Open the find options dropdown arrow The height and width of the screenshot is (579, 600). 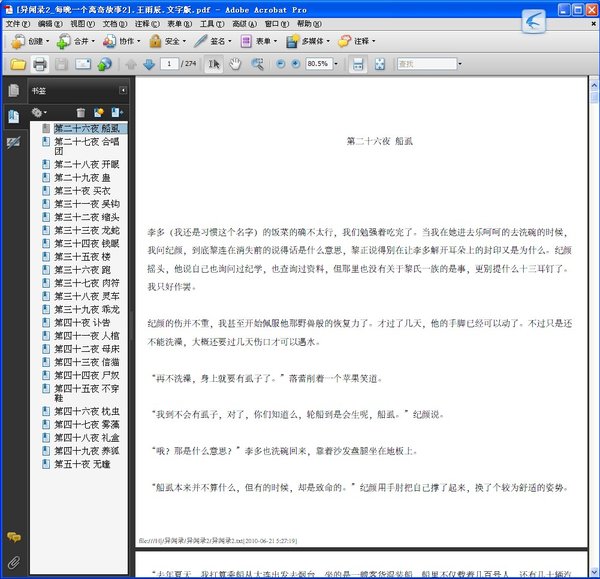460,64
